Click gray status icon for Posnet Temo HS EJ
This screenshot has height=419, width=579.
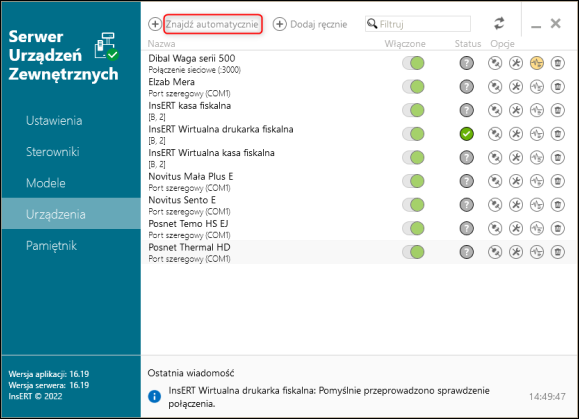pos(467,229)
